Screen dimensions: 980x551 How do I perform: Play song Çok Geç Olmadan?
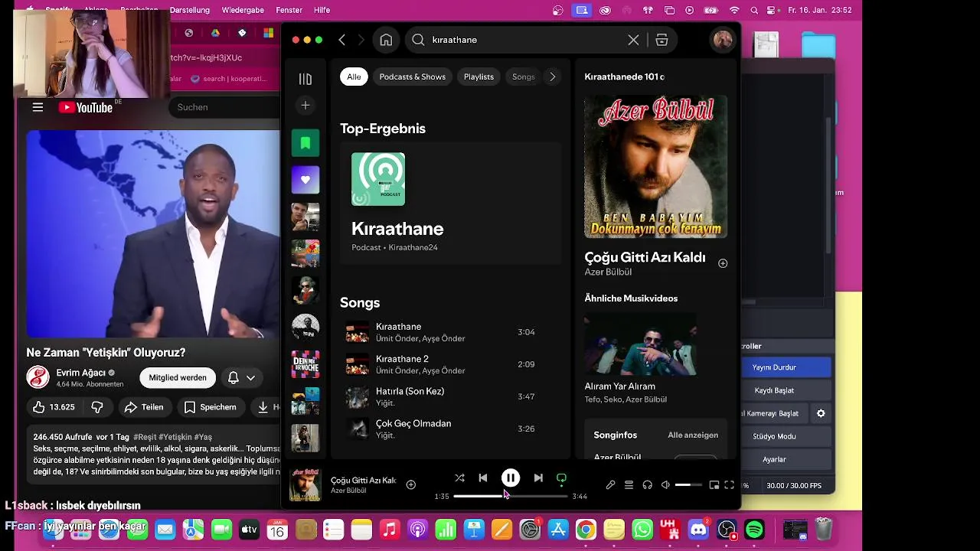(x=450, y=429)
